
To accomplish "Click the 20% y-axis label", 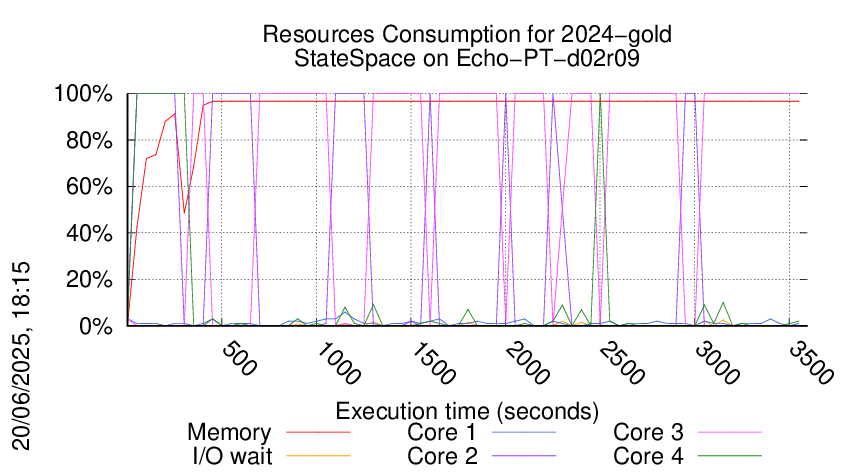I will click(89, 280).
